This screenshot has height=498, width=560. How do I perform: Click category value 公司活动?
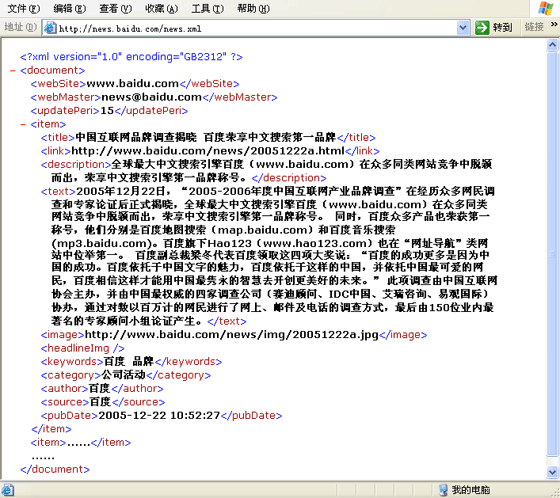tap(124, 375)
